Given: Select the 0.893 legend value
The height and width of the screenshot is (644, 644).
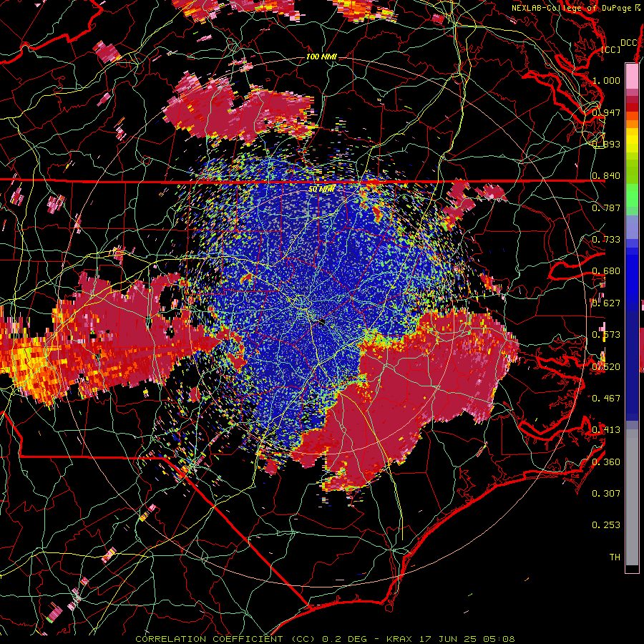Looking at the screenshot, I should pyautogui.click(x=606, y=144).
